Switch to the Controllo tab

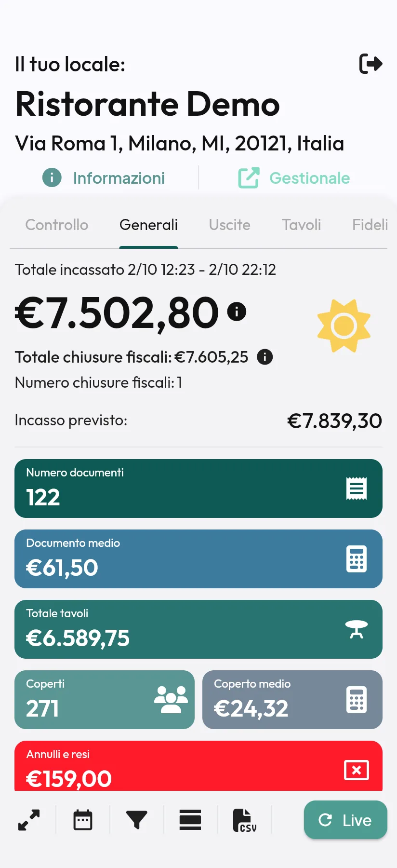[57, 225]
